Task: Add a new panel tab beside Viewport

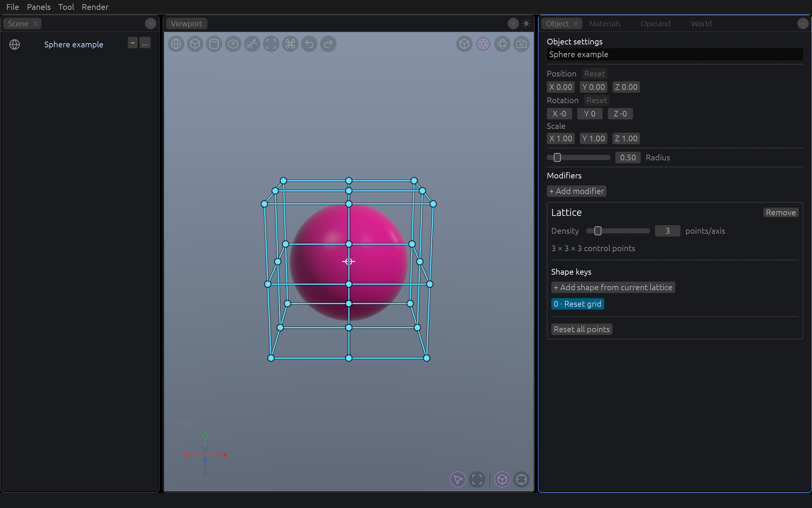Action: point(513,23)
